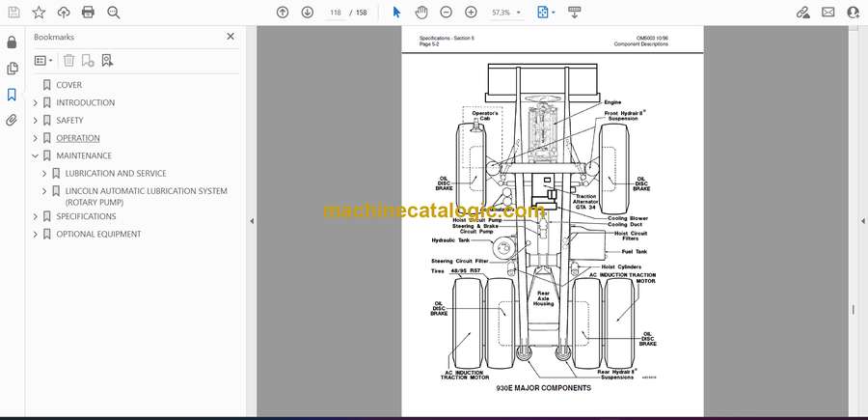Open the page thumbnails panel icon

click(x=12, y=69)
